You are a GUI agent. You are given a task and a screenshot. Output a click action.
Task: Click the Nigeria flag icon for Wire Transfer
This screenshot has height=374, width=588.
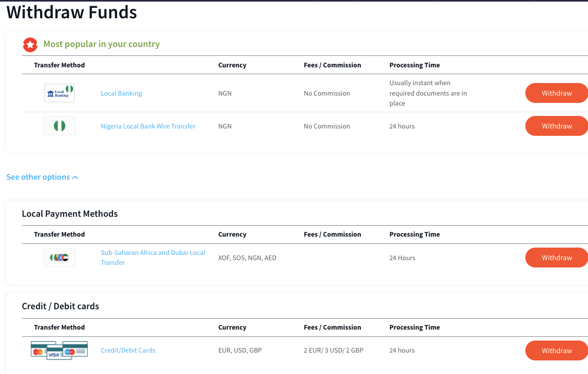click(59, 126)
